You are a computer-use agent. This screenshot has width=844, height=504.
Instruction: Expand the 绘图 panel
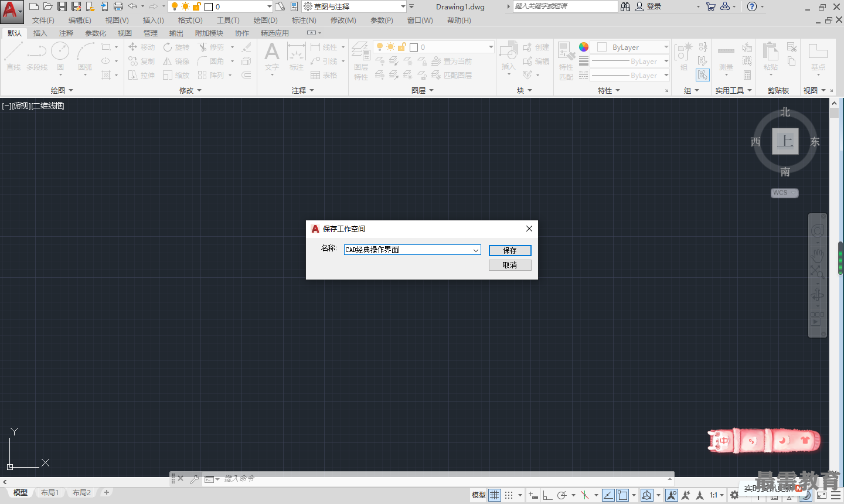coord(62,90)
